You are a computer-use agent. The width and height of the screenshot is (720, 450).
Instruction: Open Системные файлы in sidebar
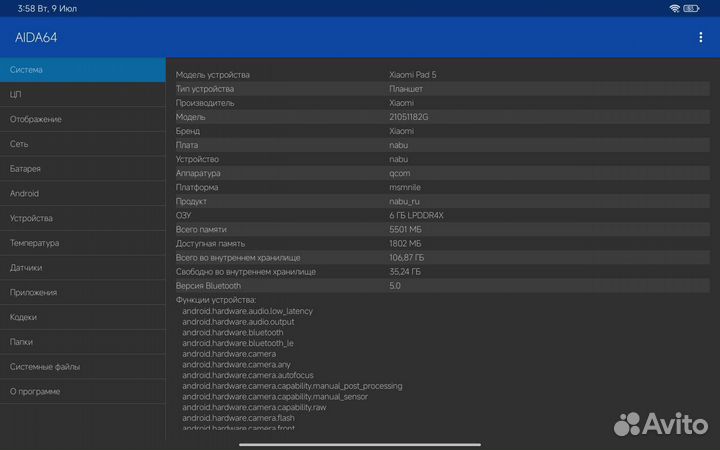coord(82,367)
